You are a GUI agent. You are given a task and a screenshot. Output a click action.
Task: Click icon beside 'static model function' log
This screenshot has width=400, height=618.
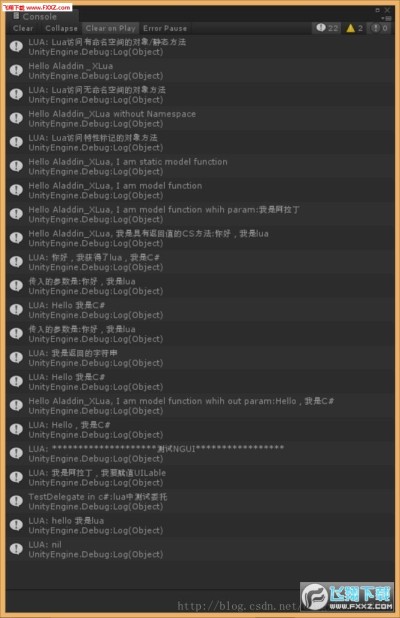[x=16, y=166]
